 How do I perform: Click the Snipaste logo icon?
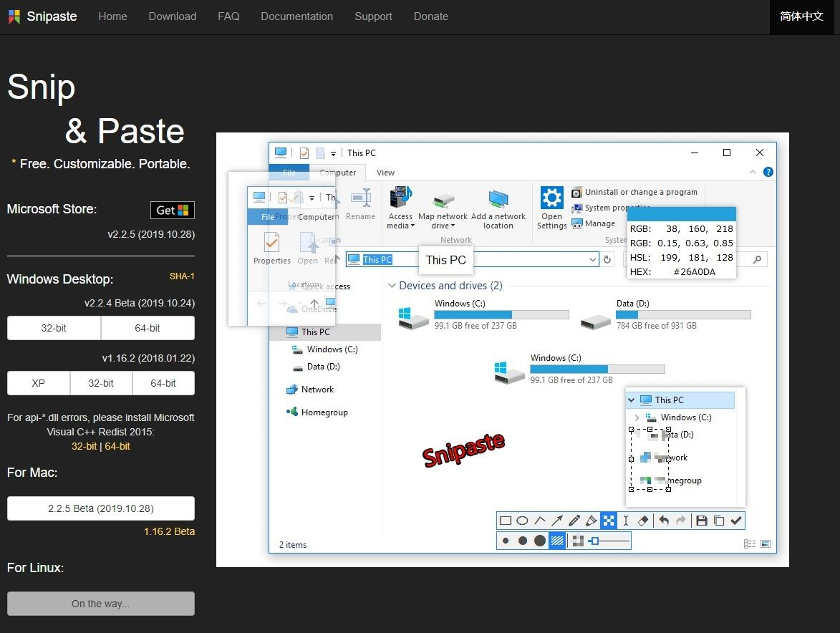pyautogui.click(x=14, y=16)
